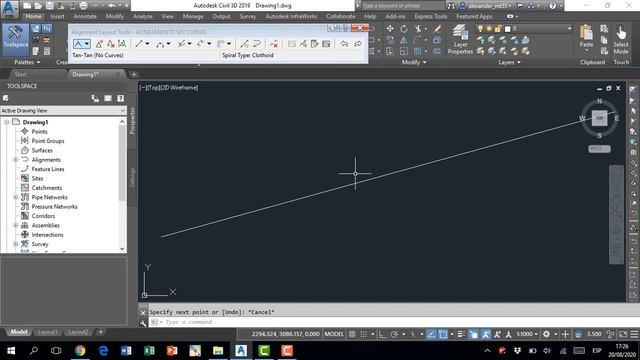Click the Save icon in quick access toolbar
Image resolution: width=640 pixels, height=360 pixels.
click(x=49, y=6)
